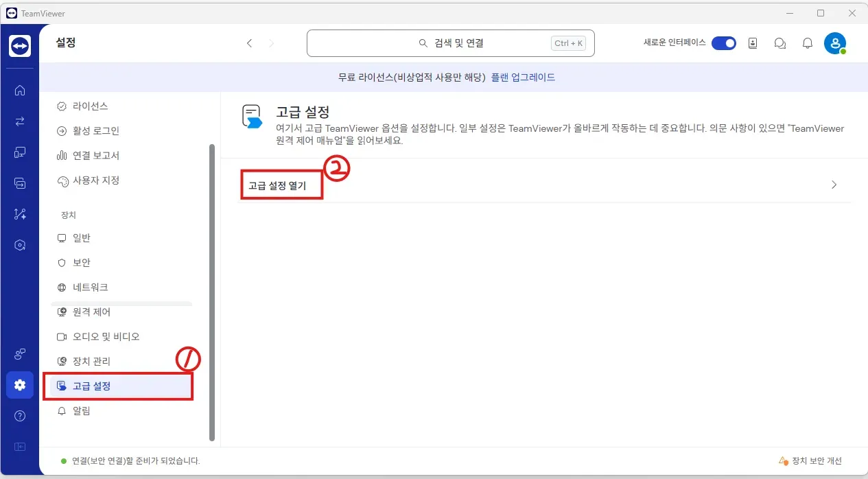Open the Remote Connection arrows icon
Image resolution: width=868 pixels, height=479 pixels.
click(x=20, y=121)
